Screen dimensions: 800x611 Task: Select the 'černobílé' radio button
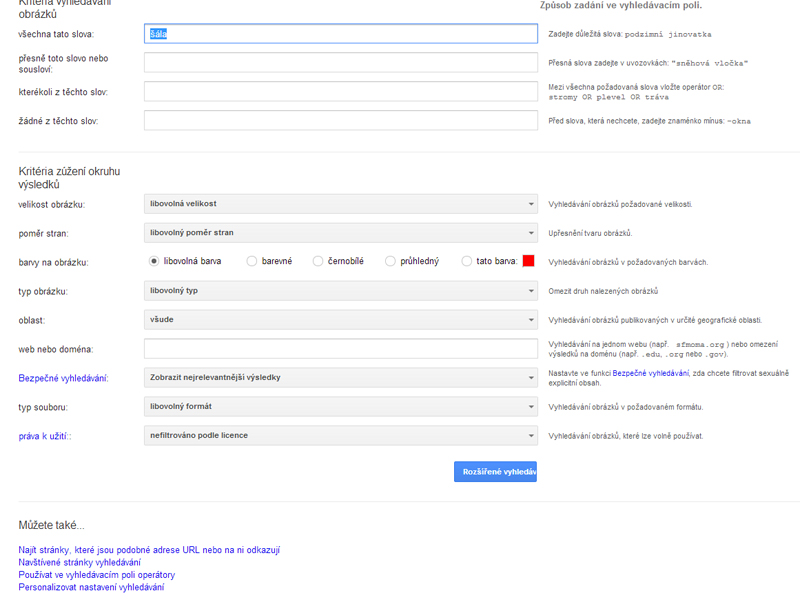pyautogui.click(x=318, y=261)
